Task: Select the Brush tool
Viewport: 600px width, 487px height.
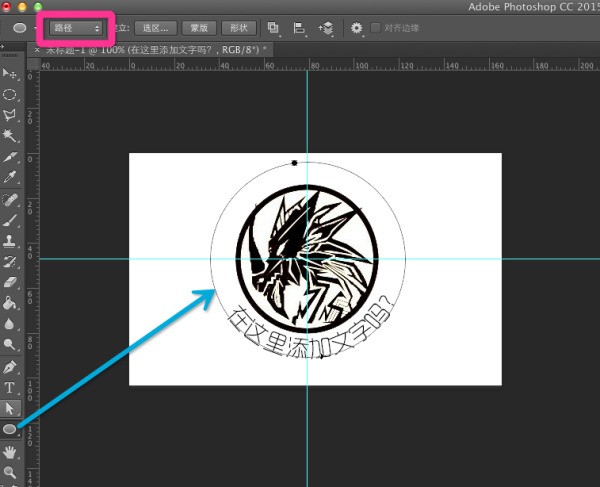Action: coord(10,220)
